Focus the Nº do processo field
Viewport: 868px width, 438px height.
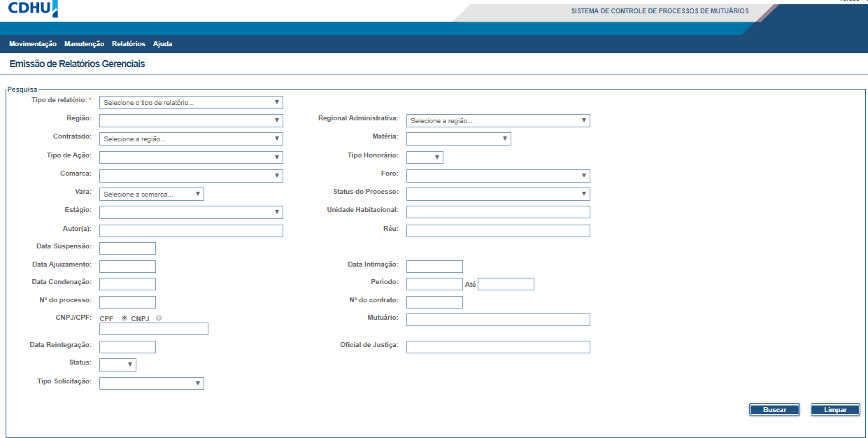(x=127, y=302)
